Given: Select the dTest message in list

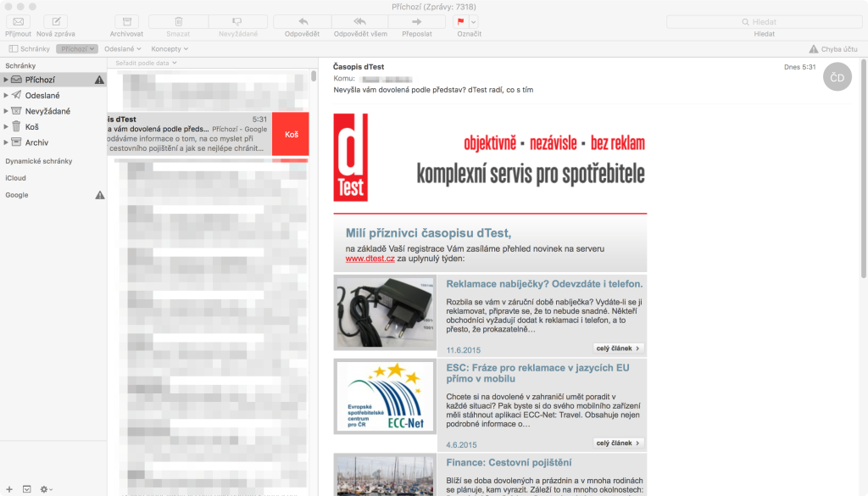Looking at the screenshot, I should click(x=189, y=134).
